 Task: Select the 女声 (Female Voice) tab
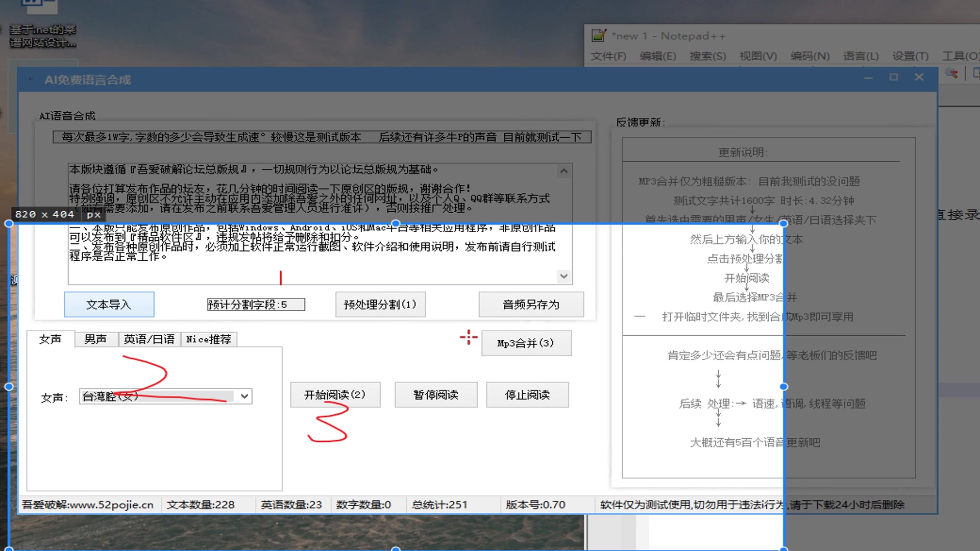50,338
